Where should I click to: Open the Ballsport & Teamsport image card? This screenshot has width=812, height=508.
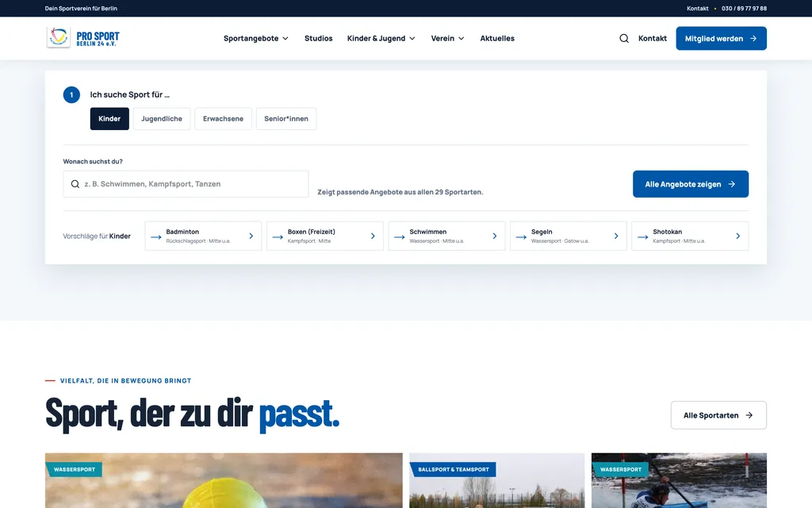[496, 480]
